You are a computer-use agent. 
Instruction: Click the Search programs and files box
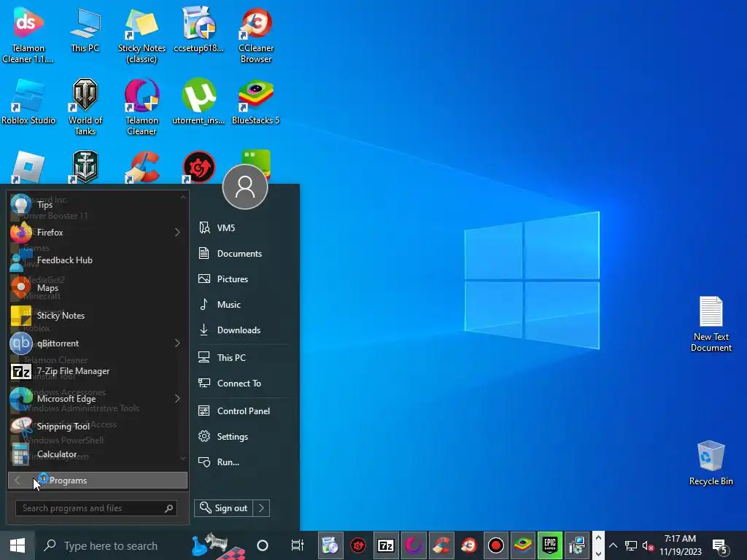(96, 508)
